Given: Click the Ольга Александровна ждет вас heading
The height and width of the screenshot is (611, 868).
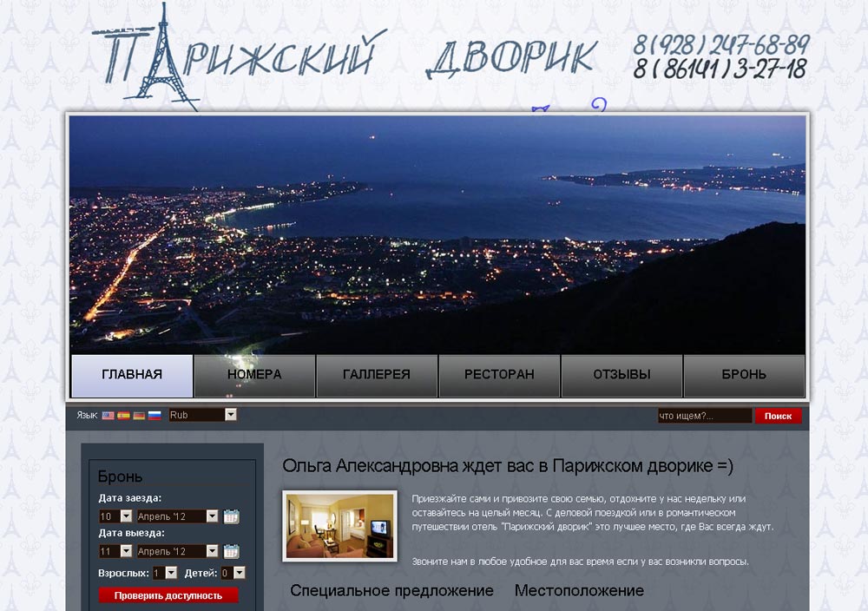Looking at the screenshot, I should click(508, 466).
